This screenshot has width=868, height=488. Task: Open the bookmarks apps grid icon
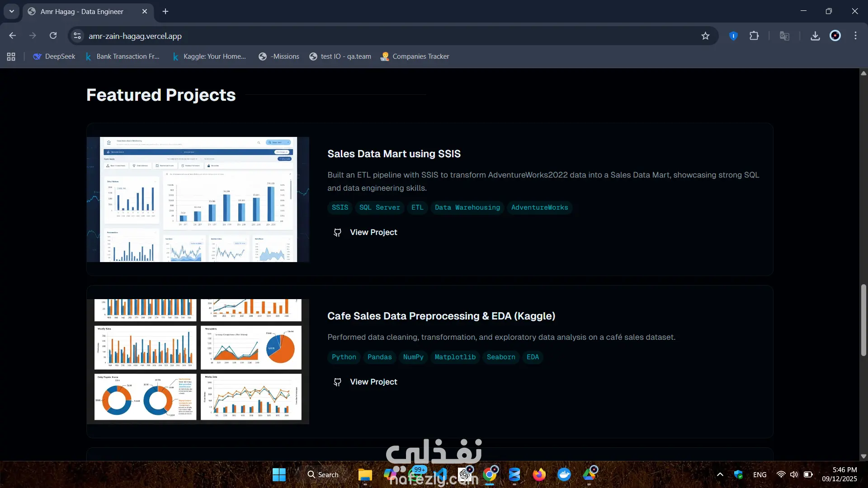point(11,56)
